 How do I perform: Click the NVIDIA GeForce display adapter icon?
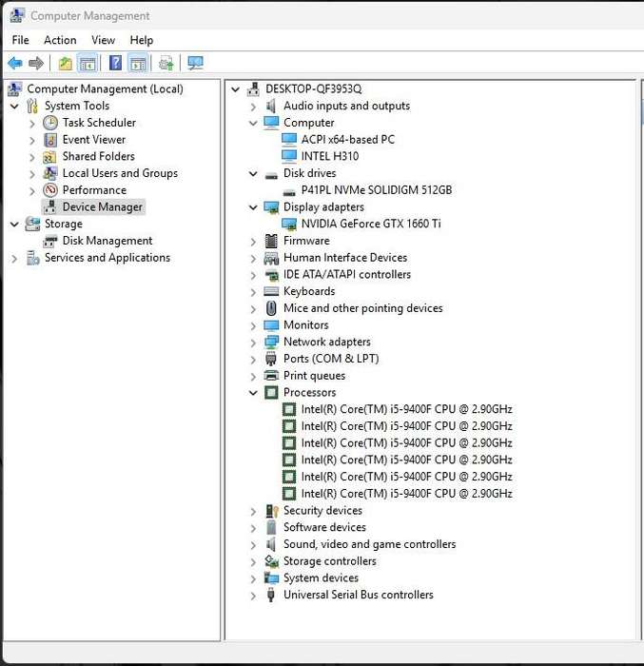point(289,224)
